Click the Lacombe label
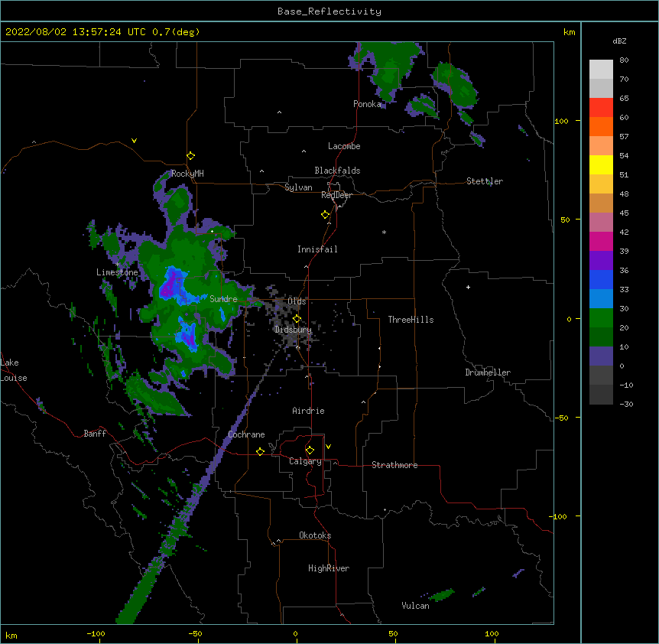This screenshot has height=644, width=659. 344,146
